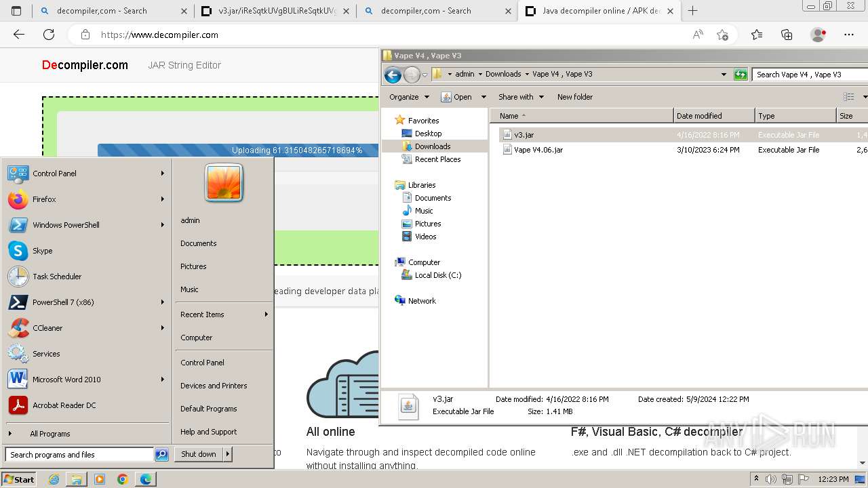Open Recent Places in navigation pane
Image resolution: width=868 pixels, height=488 pixels.
pyautogui.click(x=437, y=159)
